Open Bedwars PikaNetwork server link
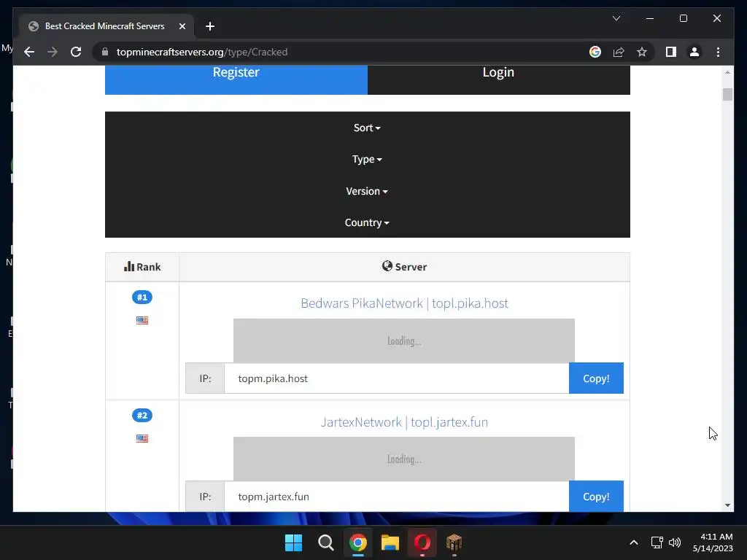 tap(404, 303)
